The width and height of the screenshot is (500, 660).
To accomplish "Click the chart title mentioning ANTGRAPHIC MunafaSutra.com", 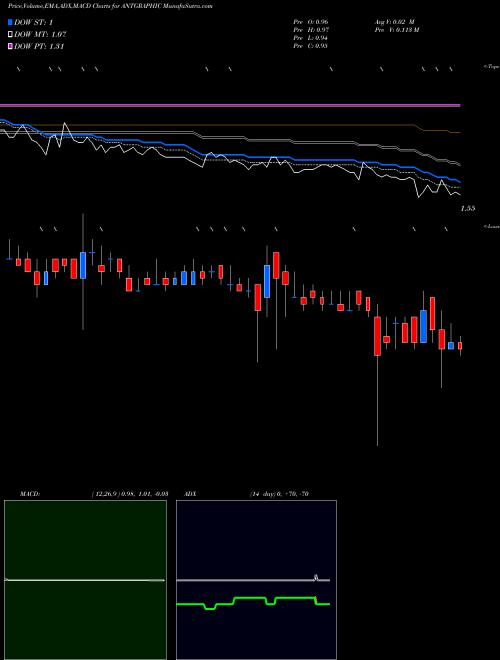I will pos(110,6).
